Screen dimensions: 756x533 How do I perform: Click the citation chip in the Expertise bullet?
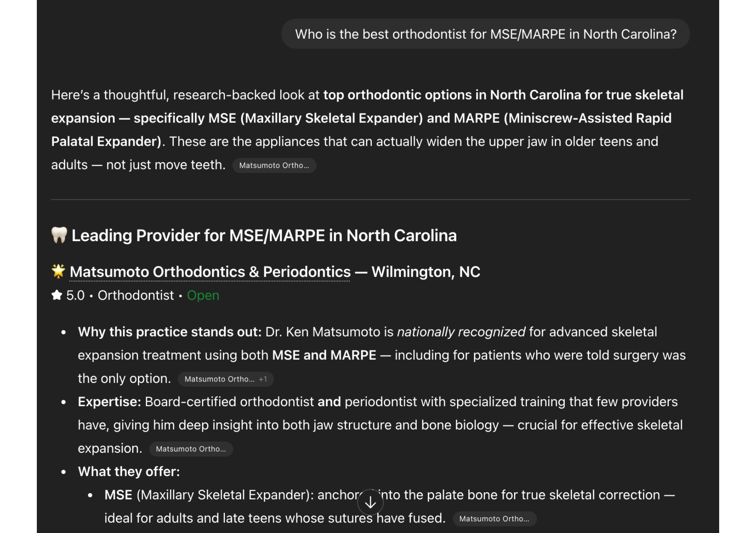[x=191, y=449]
